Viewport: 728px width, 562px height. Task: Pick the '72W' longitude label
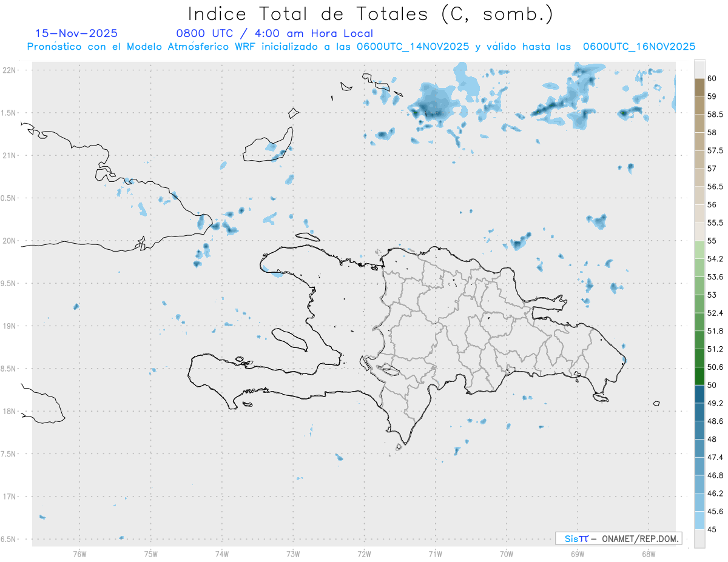[x=364, y=554]
